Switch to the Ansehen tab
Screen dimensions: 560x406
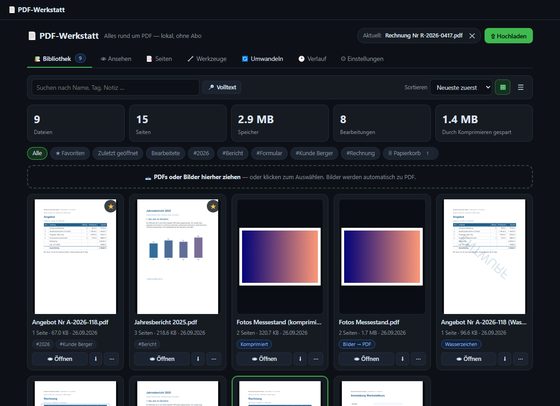click(x=116, y=59)
